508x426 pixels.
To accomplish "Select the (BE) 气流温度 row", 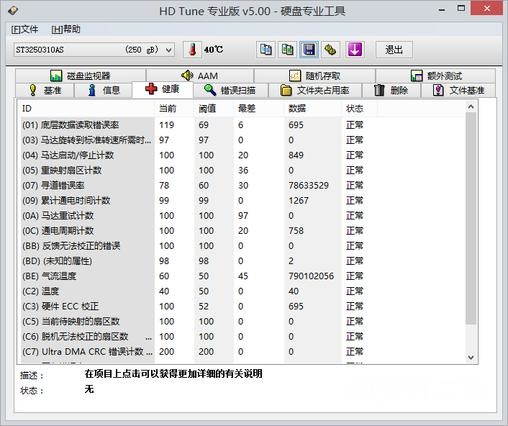I will pyautogui.click(x=193, y=276).
